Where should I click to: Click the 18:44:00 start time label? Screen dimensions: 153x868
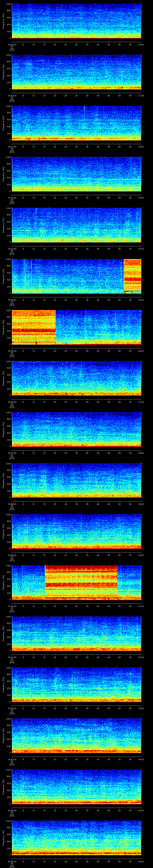[x=12, y=810]
